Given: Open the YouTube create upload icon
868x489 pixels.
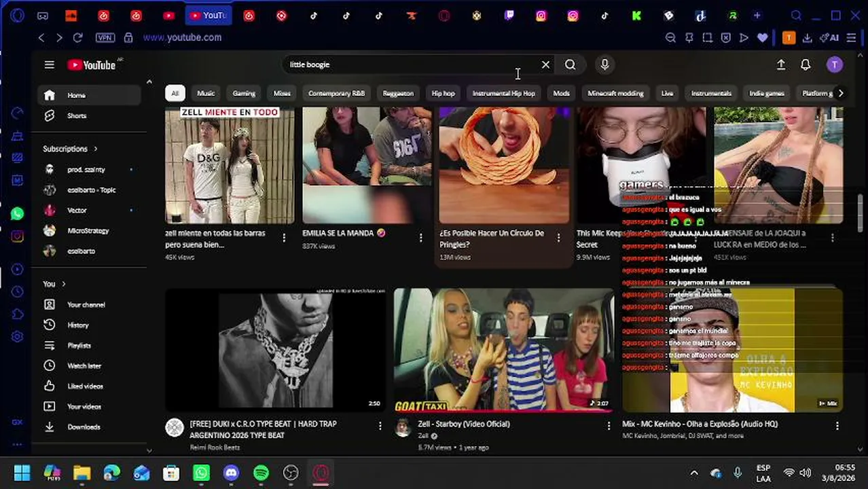Looking at the screenshot, I should (781, 65).
